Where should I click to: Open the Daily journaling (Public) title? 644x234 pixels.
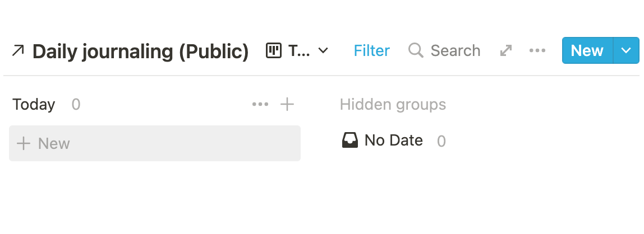coord(140,52)
